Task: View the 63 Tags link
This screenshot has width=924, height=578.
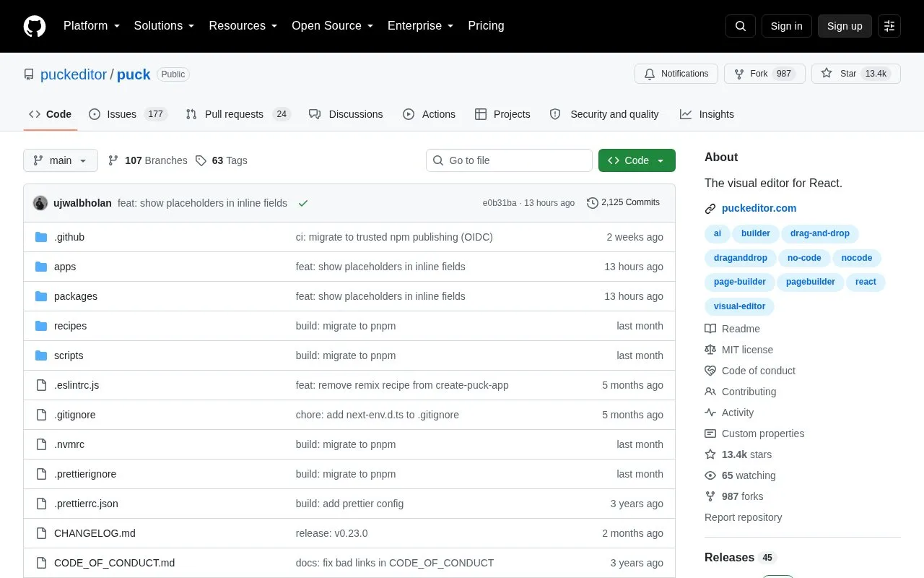Action: 222,160
